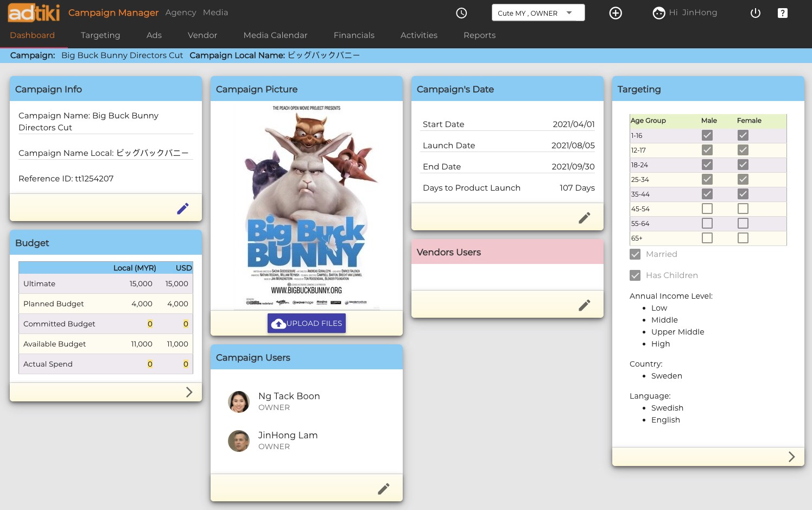Toggle Female checkbox for age 25-34
This screenshot has width=812, height=510.
point(743,179)
